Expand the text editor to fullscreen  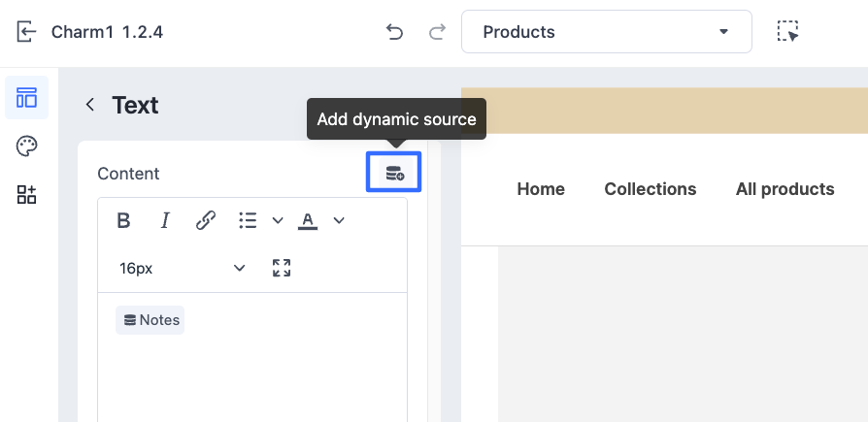pyautogui.click(x=282, y=268)
